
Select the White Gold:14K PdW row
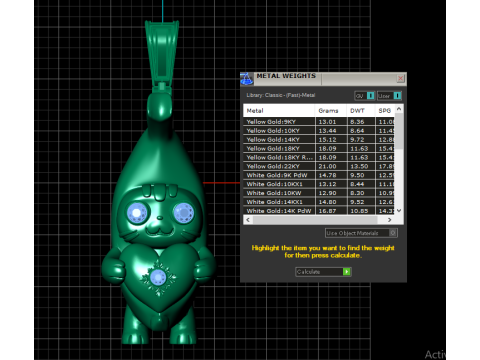point(319,211)
